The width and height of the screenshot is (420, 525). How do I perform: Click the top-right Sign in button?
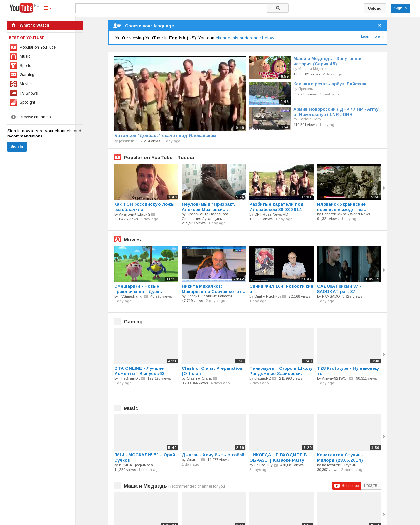click(x=400, y=8)
